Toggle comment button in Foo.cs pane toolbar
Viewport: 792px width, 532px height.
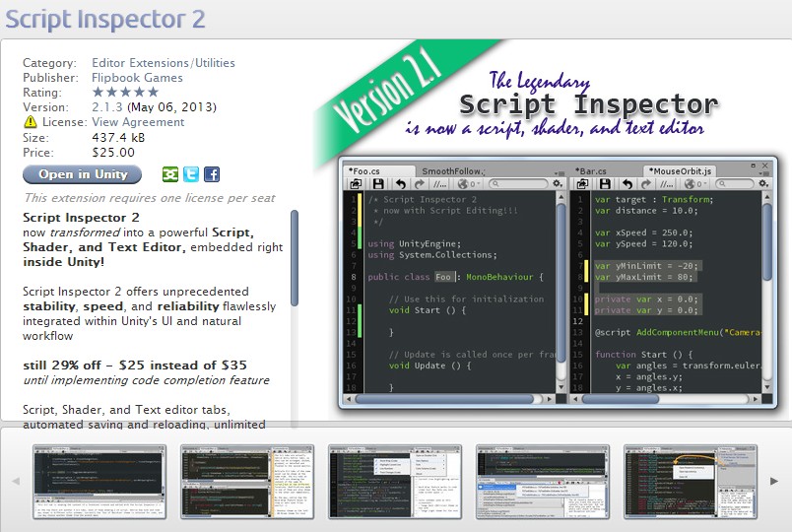tap(440, 184)
